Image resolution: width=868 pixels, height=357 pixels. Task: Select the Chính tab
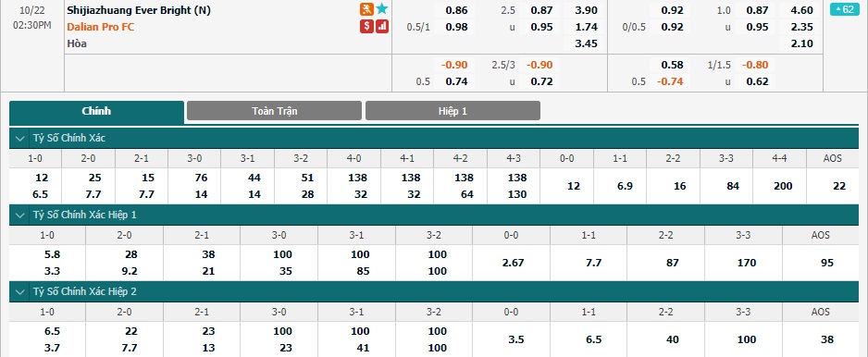click(96, 111)
